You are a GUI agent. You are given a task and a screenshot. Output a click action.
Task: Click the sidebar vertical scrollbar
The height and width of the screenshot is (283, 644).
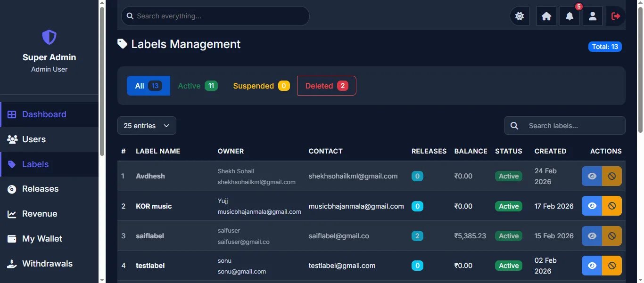point(102,81)
